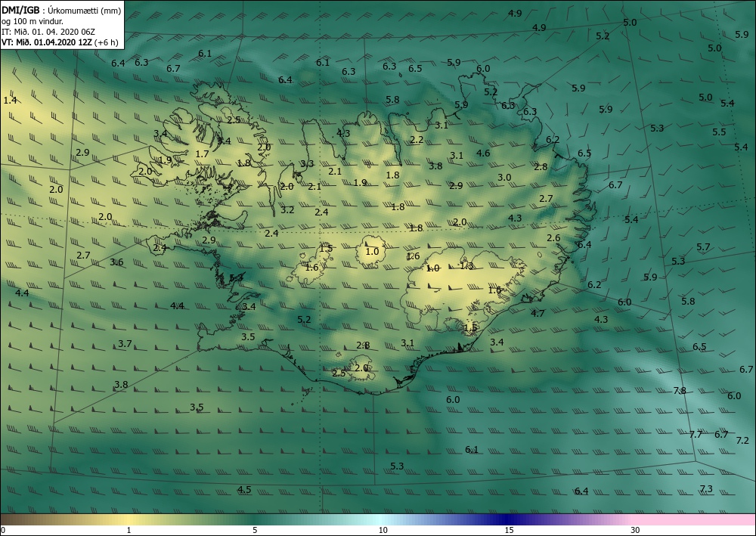
Task: Click the '4.7' value on the map
Action: point(538,313)
